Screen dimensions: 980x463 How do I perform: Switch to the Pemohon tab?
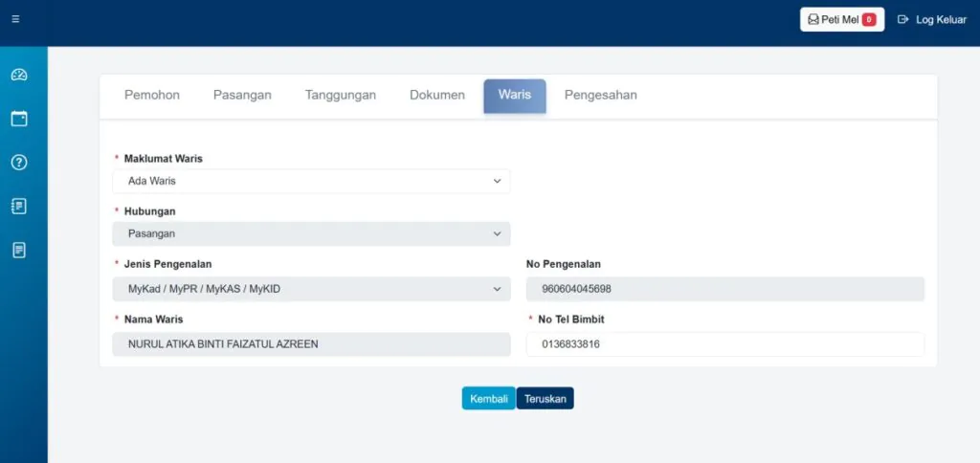[x=152, y=95]
